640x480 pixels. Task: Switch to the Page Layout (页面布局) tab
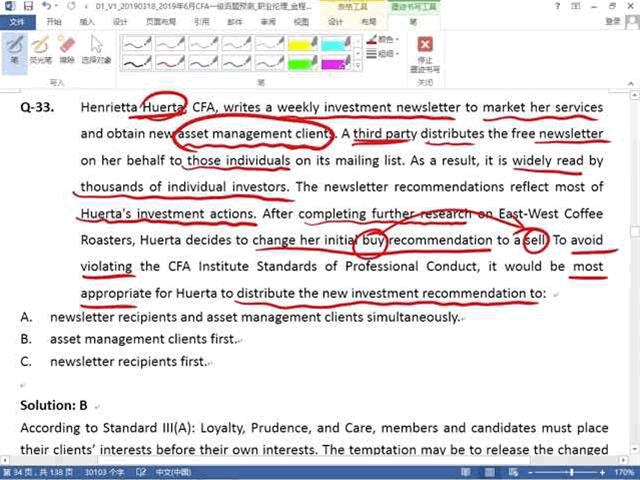point(161,22)
